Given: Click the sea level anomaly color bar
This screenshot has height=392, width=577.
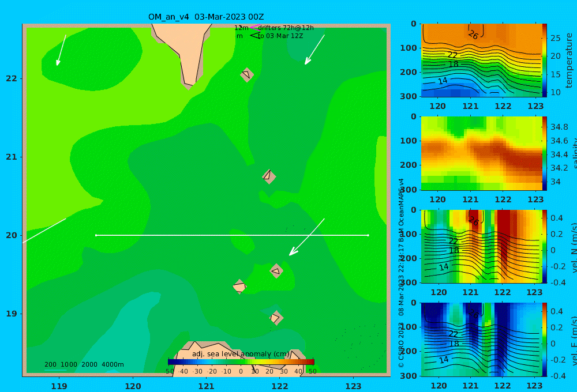Looking at the screenshot, I should pyautogui.click(x=241, y=361).
